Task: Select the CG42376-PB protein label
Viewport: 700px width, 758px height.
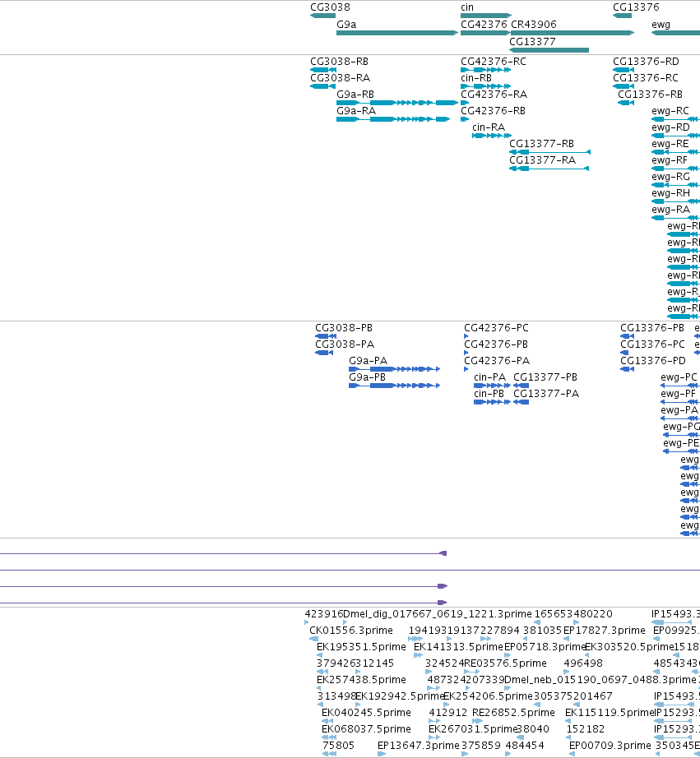Action: click(x=496, y=344)
